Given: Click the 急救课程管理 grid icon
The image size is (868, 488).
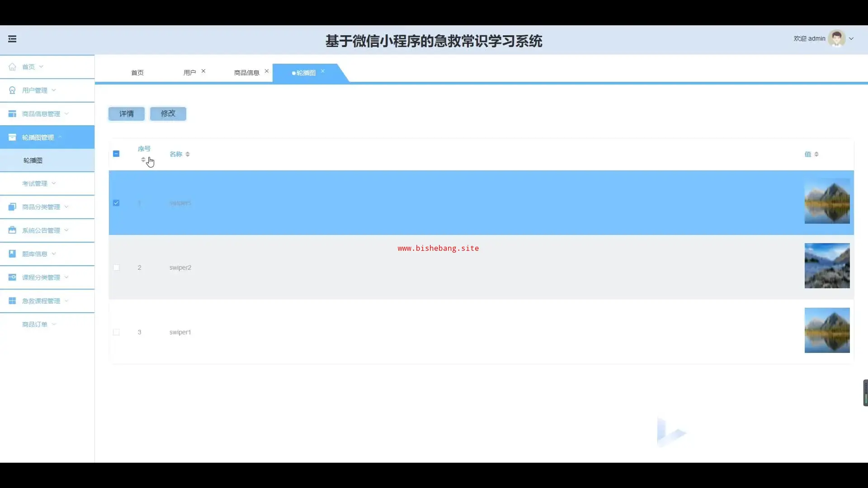Looking at the screenshot, I should click(x=12, y=301).
